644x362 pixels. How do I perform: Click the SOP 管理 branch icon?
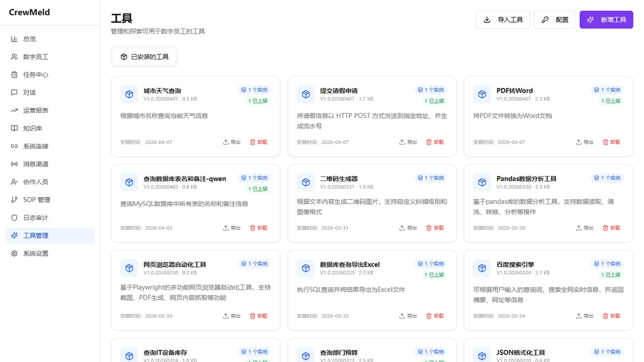pyautogui.click(x=14, y=200)
